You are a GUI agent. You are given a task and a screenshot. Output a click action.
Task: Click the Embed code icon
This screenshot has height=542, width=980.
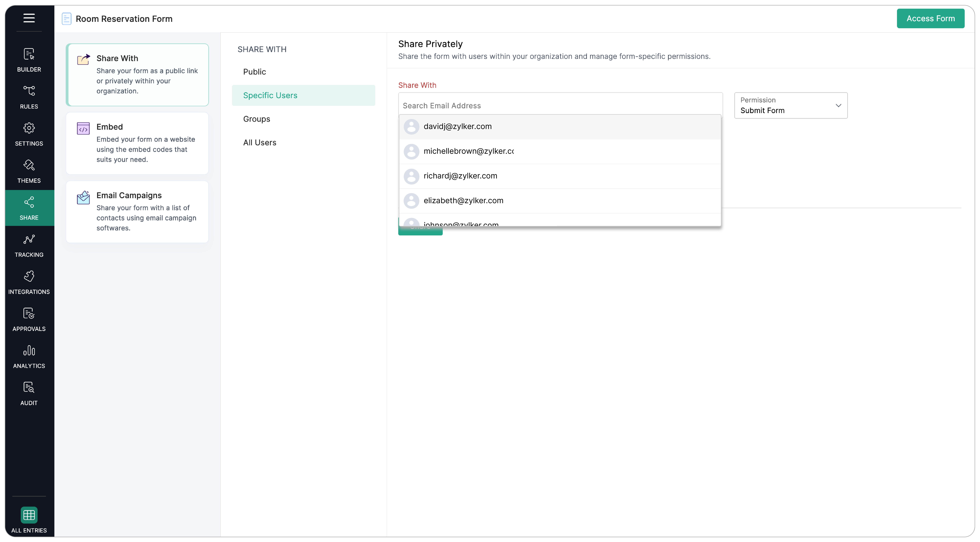[x=83, y=129]
